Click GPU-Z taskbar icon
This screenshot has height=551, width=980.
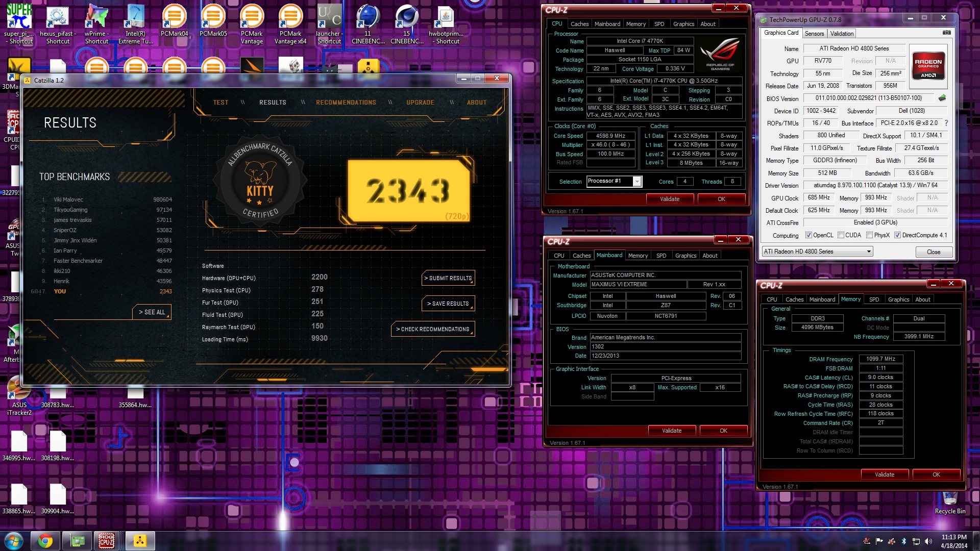click(x=77, y=541)
